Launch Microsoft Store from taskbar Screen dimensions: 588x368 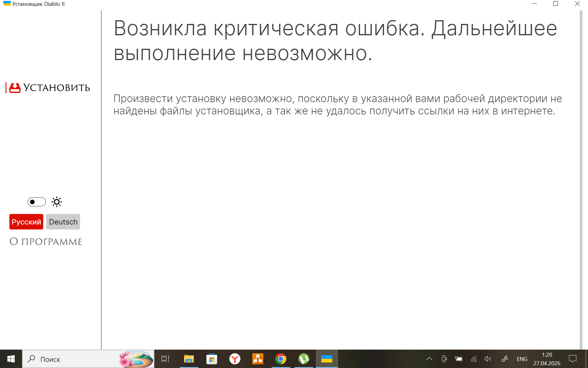coord(212,359)
